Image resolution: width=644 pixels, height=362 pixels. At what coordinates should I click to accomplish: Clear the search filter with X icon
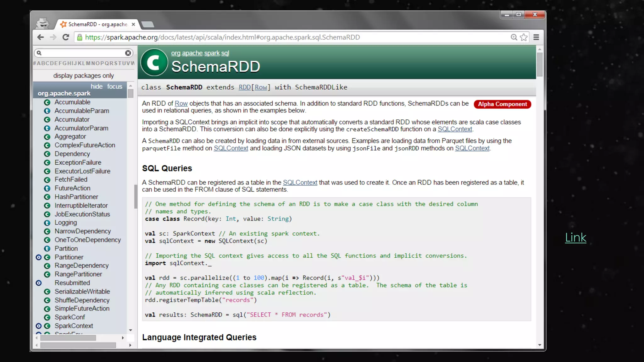tap(128, 53)
